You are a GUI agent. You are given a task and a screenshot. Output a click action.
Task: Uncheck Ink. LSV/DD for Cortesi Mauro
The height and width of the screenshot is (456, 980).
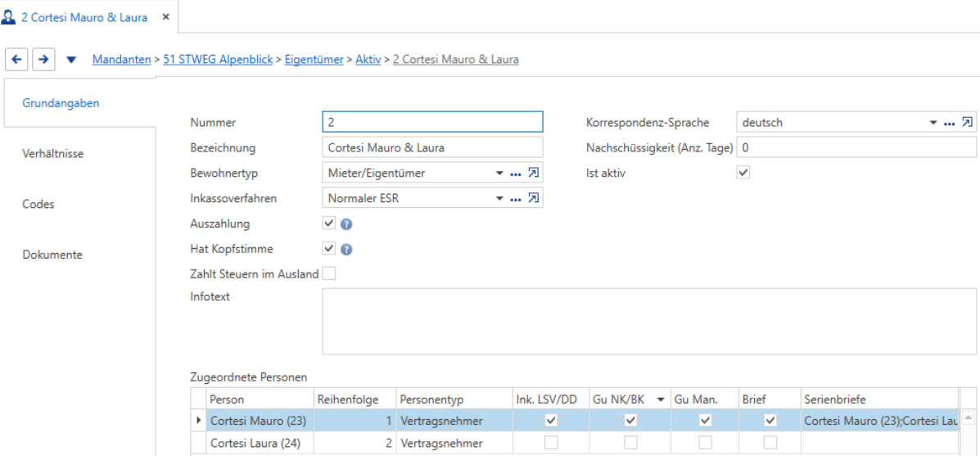551,421
